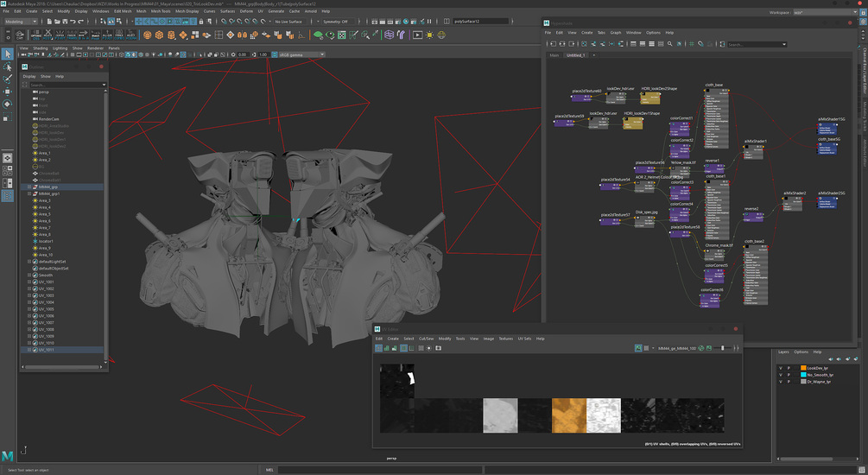Click the orange LookDev_lyr color swatch
This screenshot has height=475, width=868.
click(802, 368)
